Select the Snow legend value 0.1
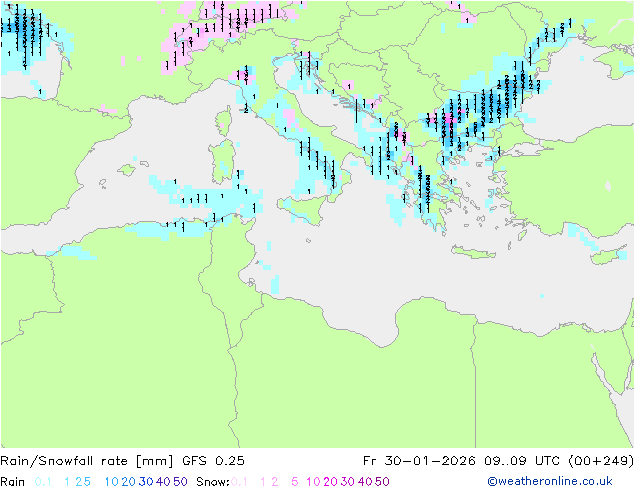This screenshot has height=490, width=634. [239, 482]
